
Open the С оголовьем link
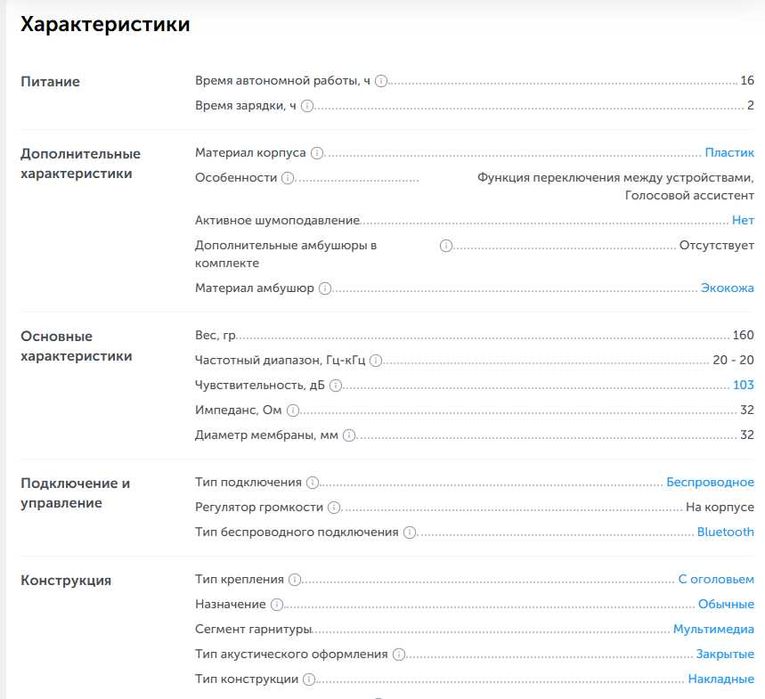(x=716, y=579)
